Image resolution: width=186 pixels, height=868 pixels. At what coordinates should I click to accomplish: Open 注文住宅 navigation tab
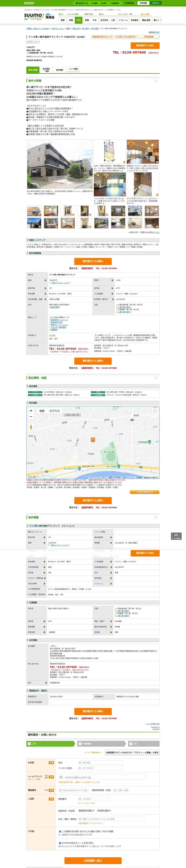pyautogui.click(x=104, y=20)
